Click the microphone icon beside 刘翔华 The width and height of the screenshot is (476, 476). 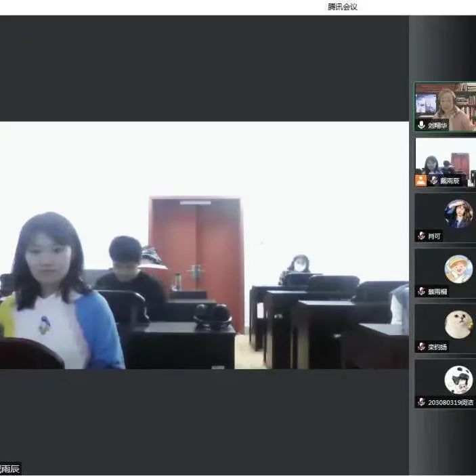pos(421,125)
